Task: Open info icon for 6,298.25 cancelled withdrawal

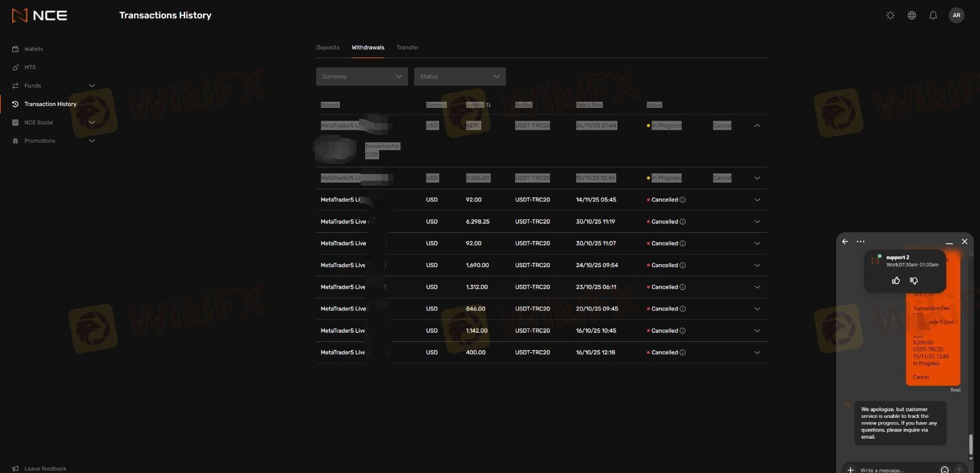Action: [683, 222]
